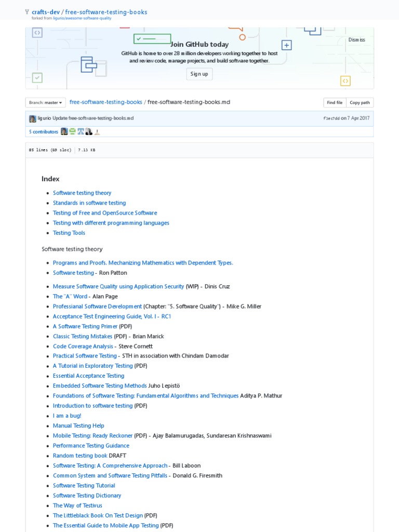Open the I am a bug! link
Image resolution: width=399 pixels, height=532 pixels.
point(67,416)
